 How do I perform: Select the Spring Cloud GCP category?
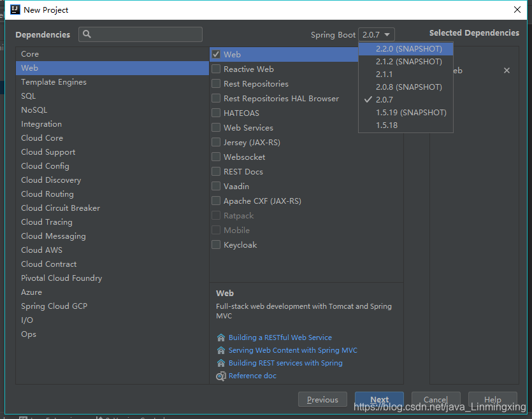(x=112, y=306)
